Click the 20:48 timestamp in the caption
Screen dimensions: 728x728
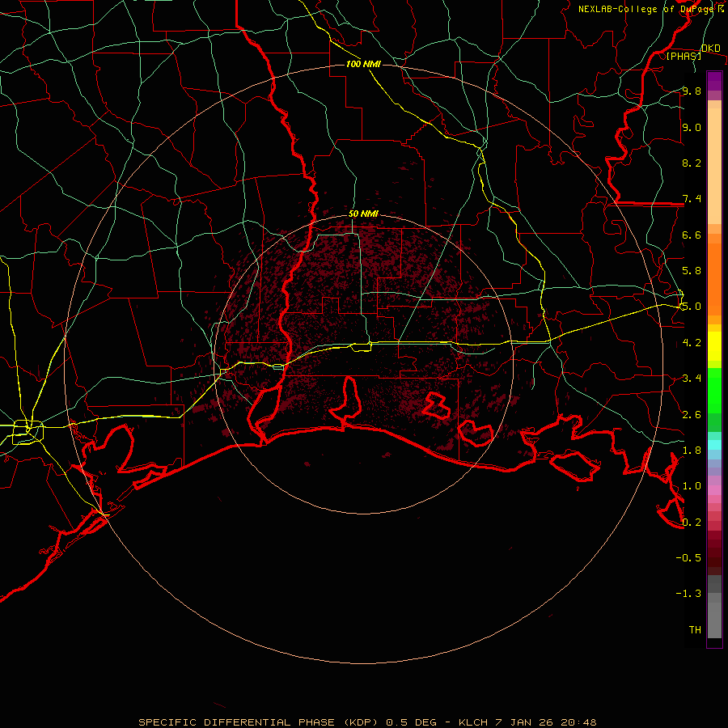[x=578, y=722]
